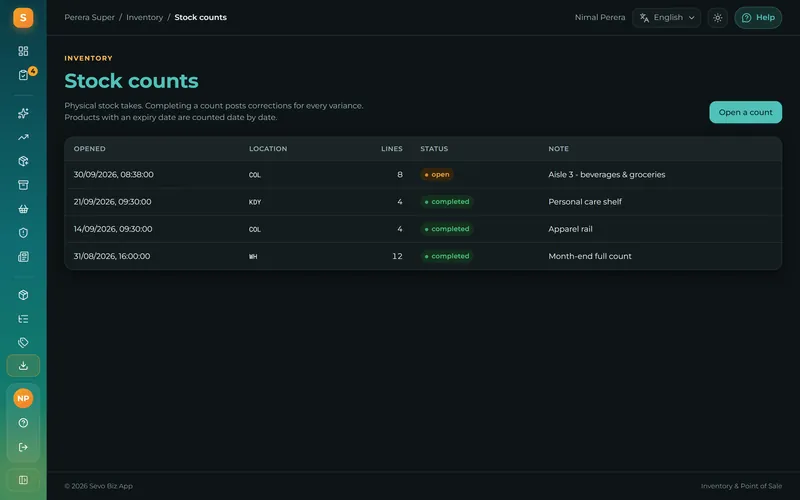Screen dimensions: 800x500
Task: Open the Aisle 3 beverages & groceries count row
Action: 423,174
